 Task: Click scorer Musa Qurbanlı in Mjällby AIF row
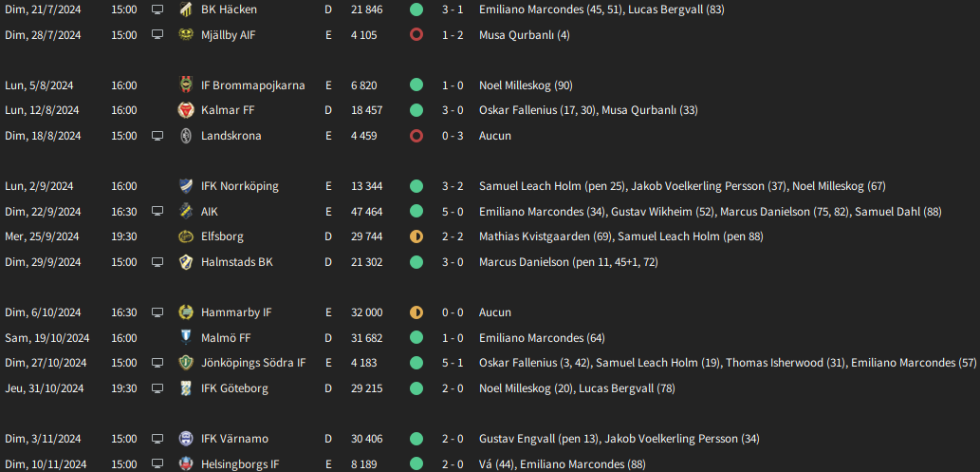(x=516, y=35)
